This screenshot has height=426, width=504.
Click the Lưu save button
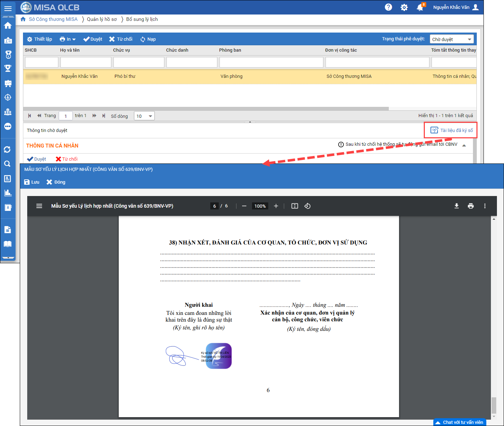(32, 182)
